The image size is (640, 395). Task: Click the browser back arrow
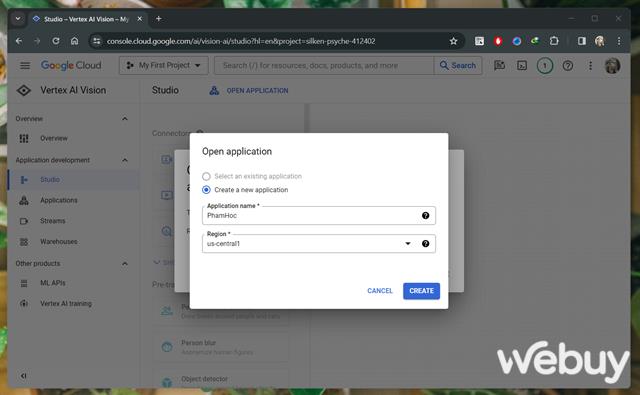coord(19,41)
